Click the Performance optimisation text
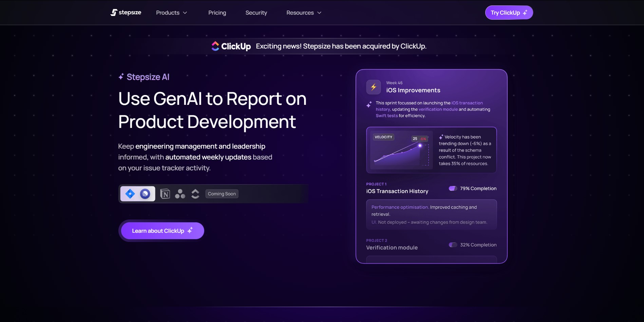Screen dimensions: 644x322 pos(400,207)
